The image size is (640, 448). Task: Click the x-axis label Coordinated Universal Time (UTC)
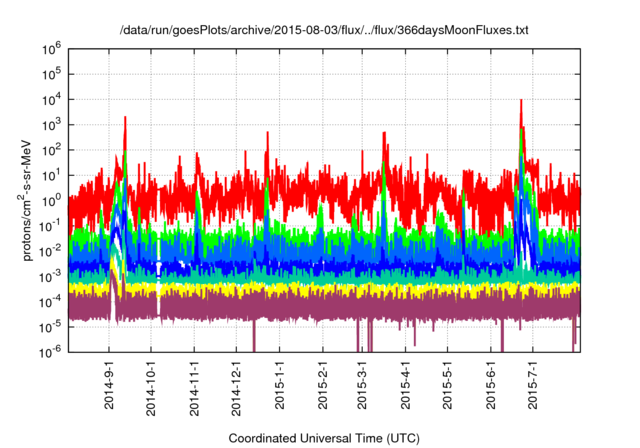tap(324, 438)
